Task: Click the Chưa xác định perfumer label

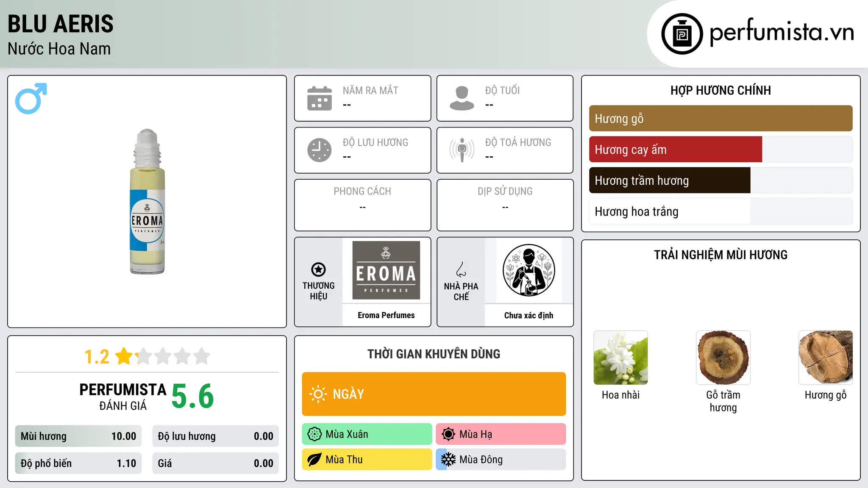Action: point(529,315)
